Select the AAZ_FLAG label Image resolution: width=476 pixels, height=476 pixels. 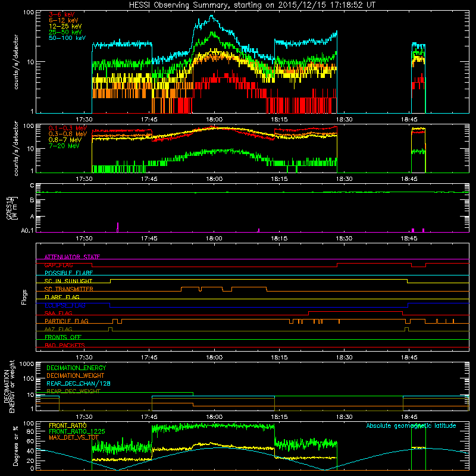point(58,329)
